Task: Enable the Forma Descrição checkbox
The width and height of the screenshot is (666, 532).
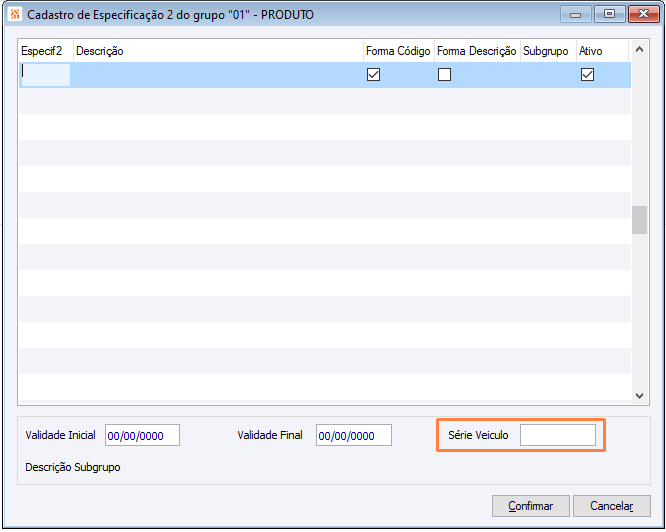Action: click(x=444, y=75)
